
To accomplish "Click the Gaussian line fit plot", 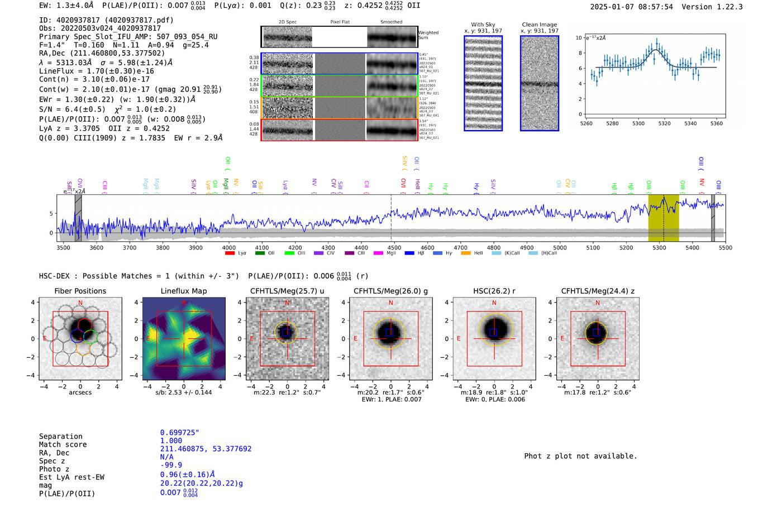I will (x=654, y=75).
